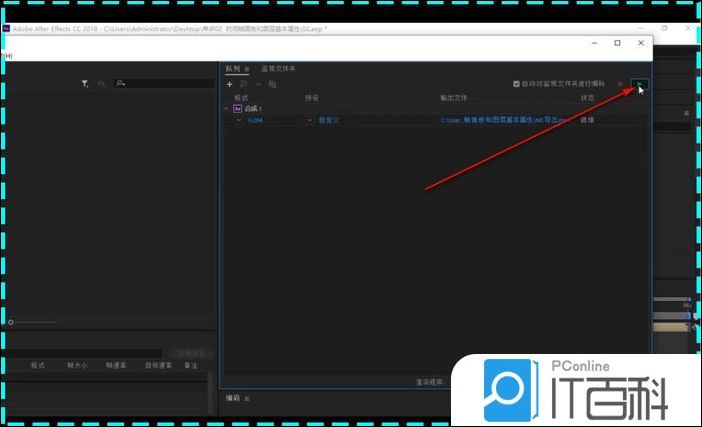Screen dimensions: 702x427
Task: Click the 自定义 preset link
Action: tap(329, 120)
